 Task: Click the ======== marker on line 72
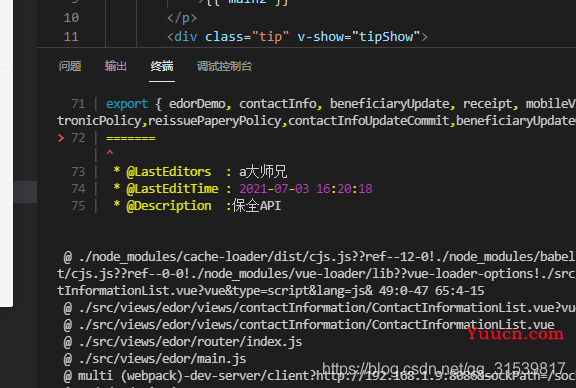click(131, 139)
